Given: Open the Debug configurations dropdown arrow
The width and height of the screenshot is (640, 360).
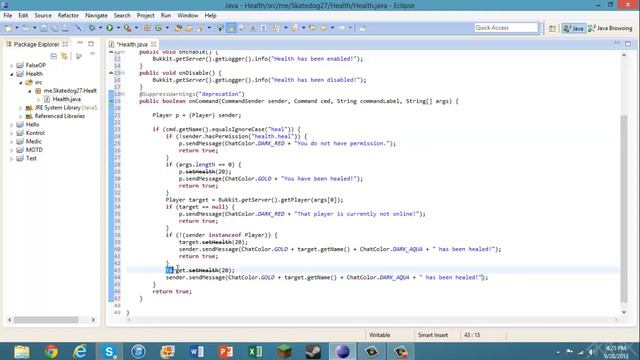Looking at the screenshot, I should [x=100, y=28].
